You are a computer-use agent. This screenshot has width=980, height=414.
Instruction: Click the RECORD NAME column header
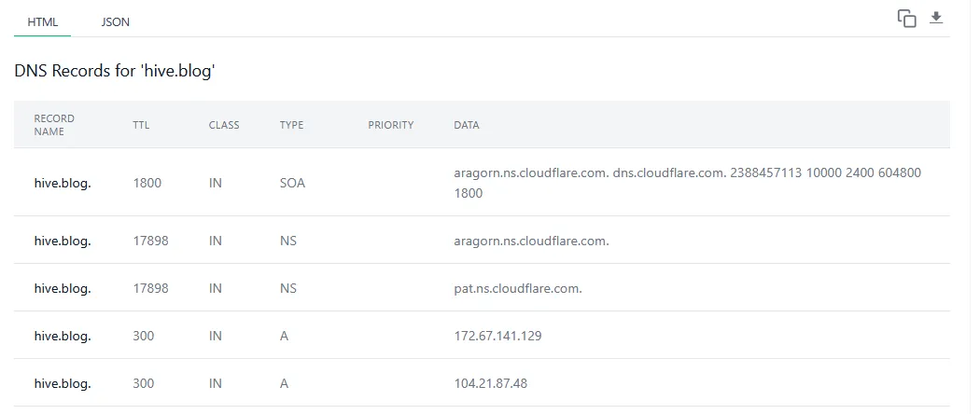(54, 125)
